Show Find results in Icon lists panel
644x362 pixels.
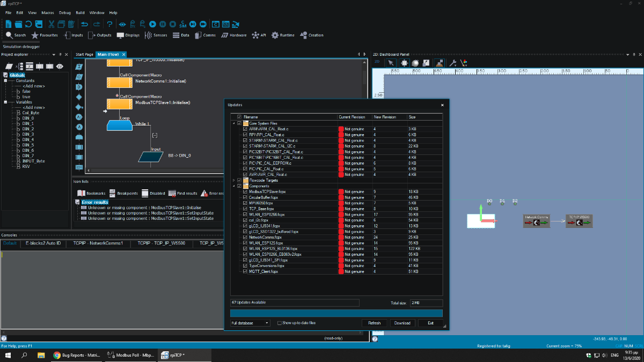[183, 193]
